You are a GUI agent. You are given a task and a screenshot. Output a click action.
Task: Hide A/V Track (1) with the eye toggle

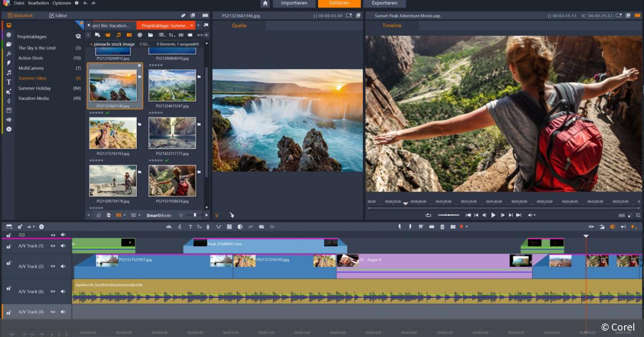[x=53, y=246]
